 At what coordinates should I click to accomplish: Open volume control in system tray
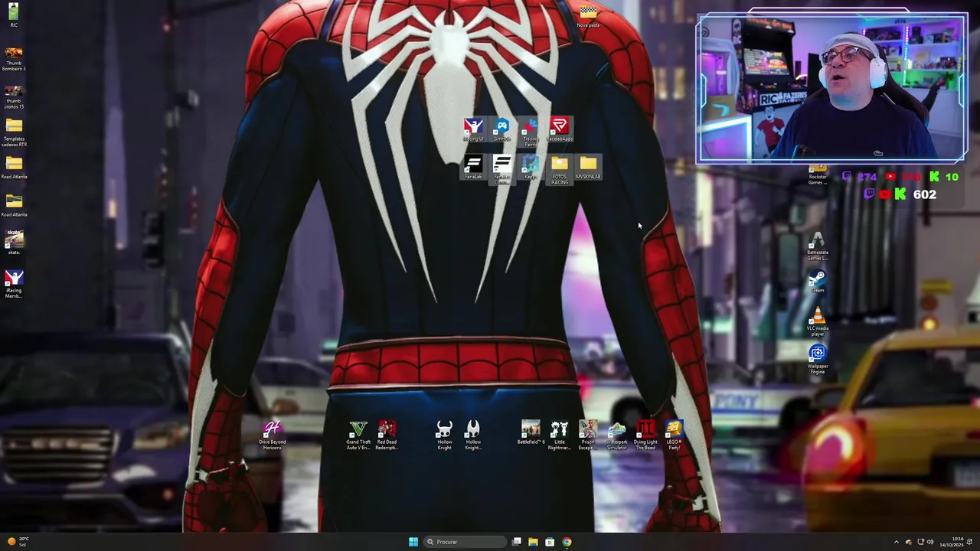tap(930, 542)
